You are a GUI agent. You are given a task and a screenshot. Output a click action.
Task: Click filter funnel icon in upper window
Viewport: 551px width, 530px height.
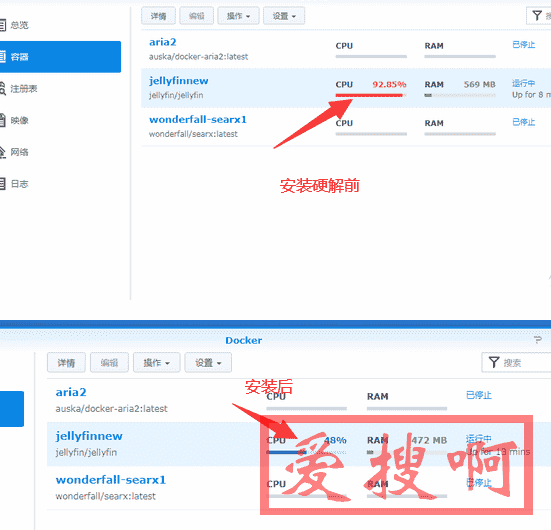click(x=537, y=16)
